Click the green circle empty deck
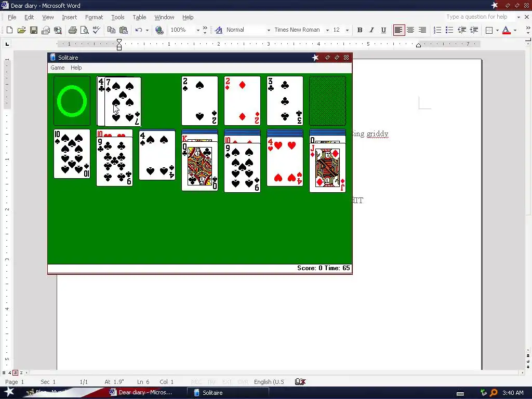This screenshot has height=399, width=532. pyautogui.click(x=72, y=101)
